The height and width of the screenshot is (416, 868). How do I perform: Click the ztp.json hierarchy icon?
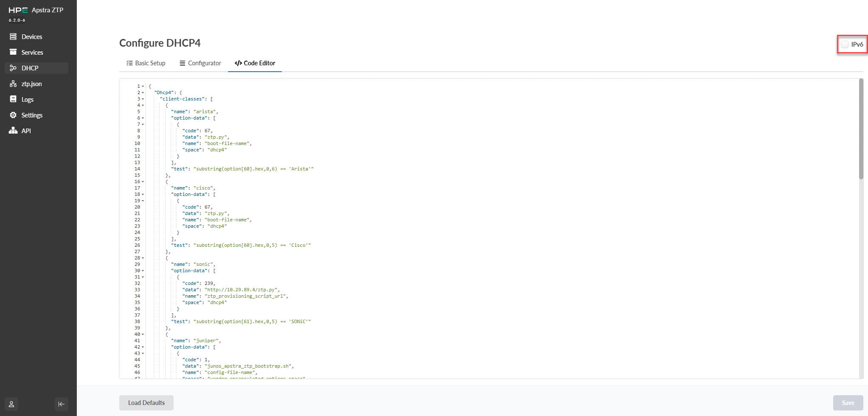click(13, 84)
